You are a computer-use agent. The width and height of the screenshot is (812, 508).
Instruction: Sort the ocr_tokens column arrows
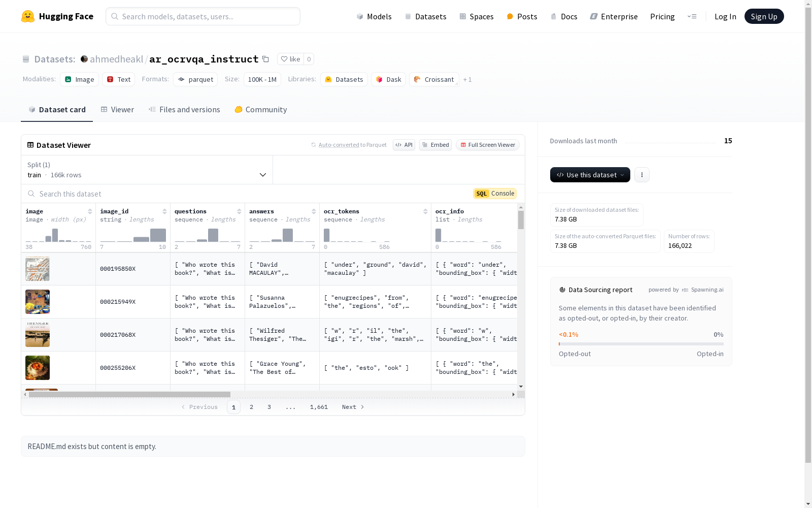[x=425, y=211]
